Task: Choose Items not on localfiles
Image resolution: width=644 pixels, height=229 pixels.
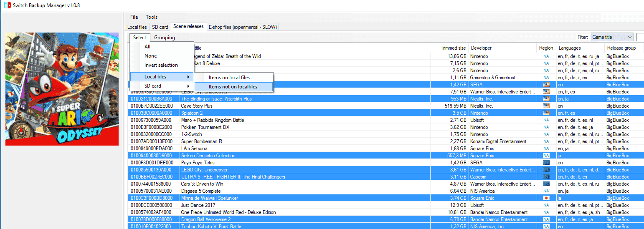Action: pos(234,87)
